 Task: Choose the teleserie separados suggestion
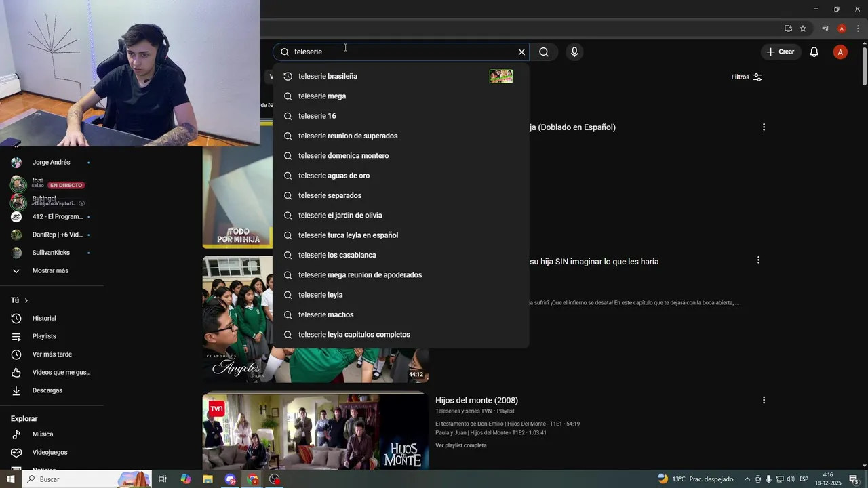401,195
